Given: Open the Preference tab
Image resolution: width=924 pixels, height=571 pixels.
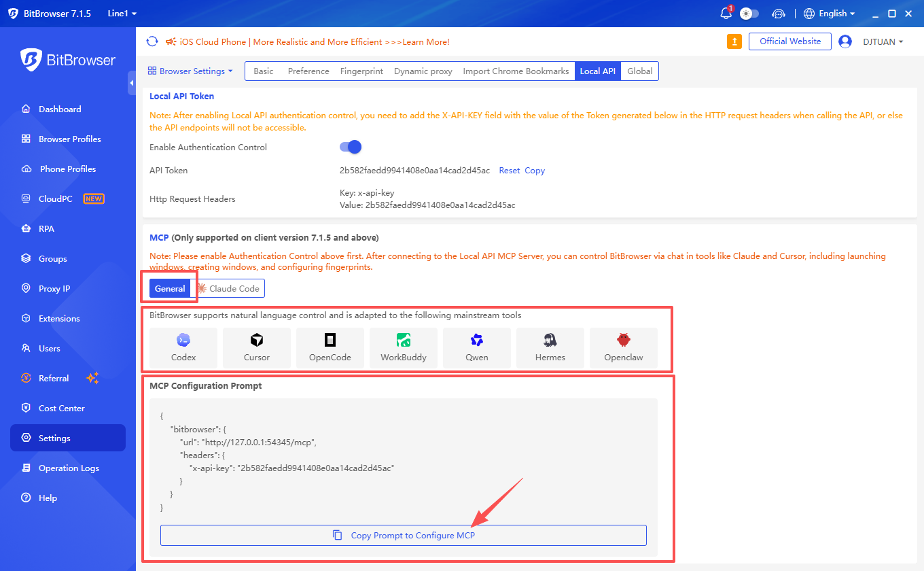Looking at the screenshot, I should pyautogui.click(x=308, y=71).
